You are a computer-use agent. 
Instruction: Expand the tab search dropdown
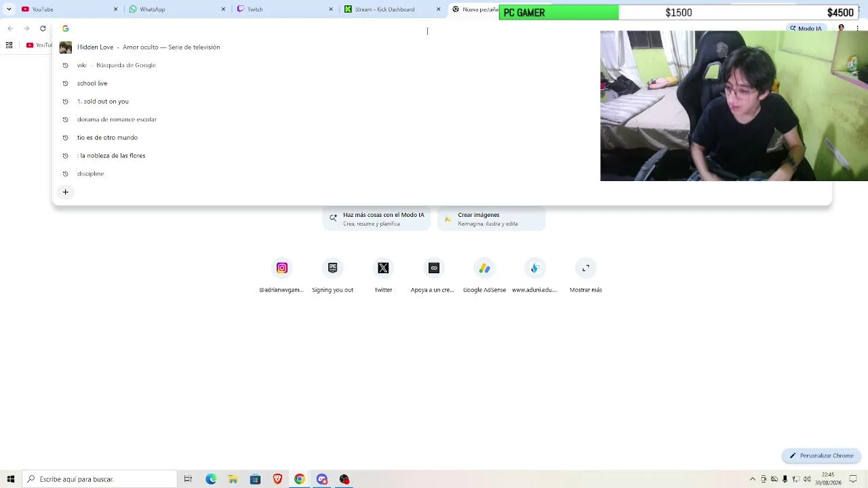[9, 9]
